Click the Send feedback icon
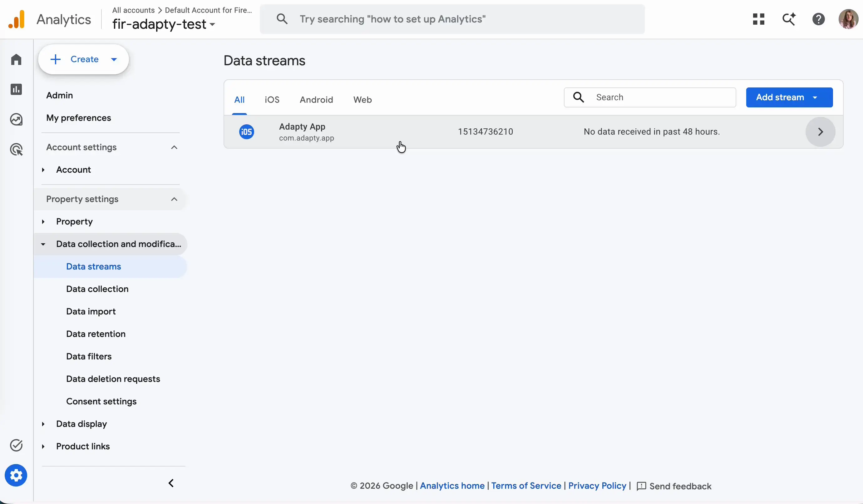Screen dimensions: 863x504 641,486
